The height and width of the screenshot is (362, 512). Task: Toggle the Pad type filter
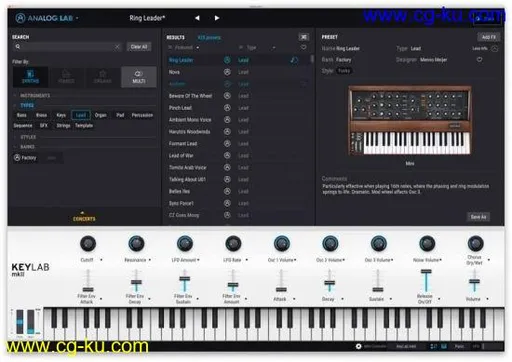(x=120, y=115)
